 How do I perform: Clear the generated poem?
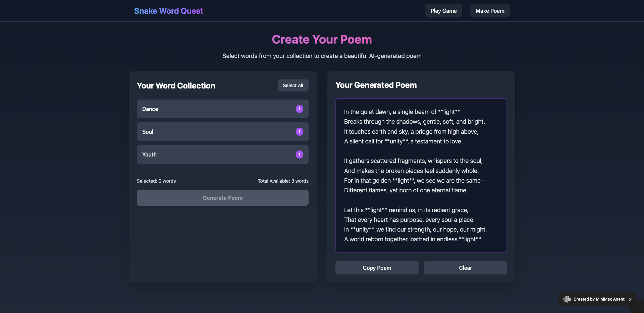pyautogui.click(x=465, y=268)
